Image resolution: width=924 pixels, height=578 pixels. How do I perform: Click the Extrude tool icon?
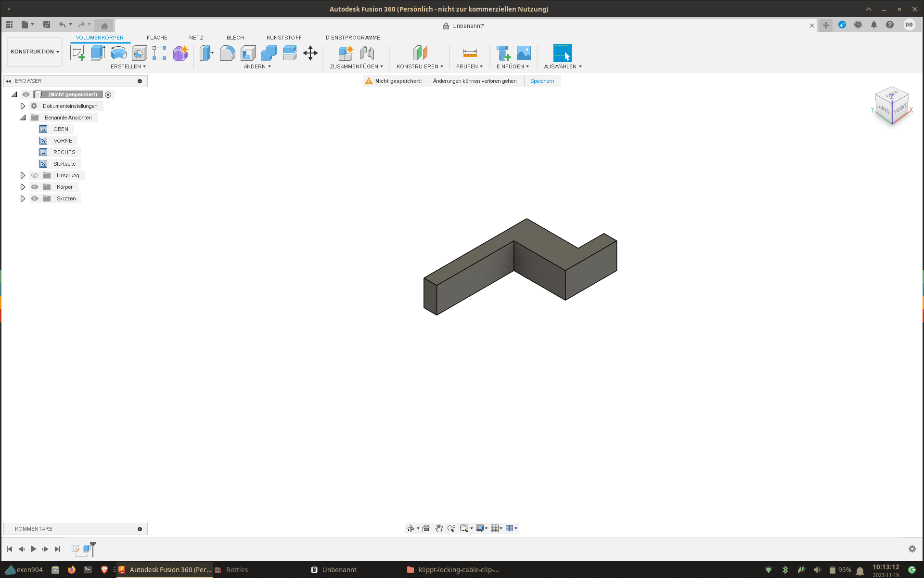[x=98, y=53]
